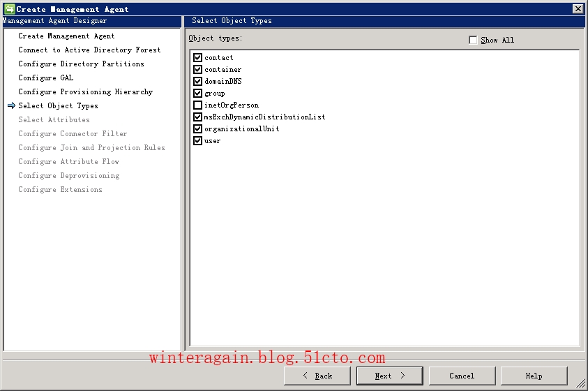Click Configure Join and Projection Rules step
This screenshot has width=588, height=391.
[x=91, y=147]
